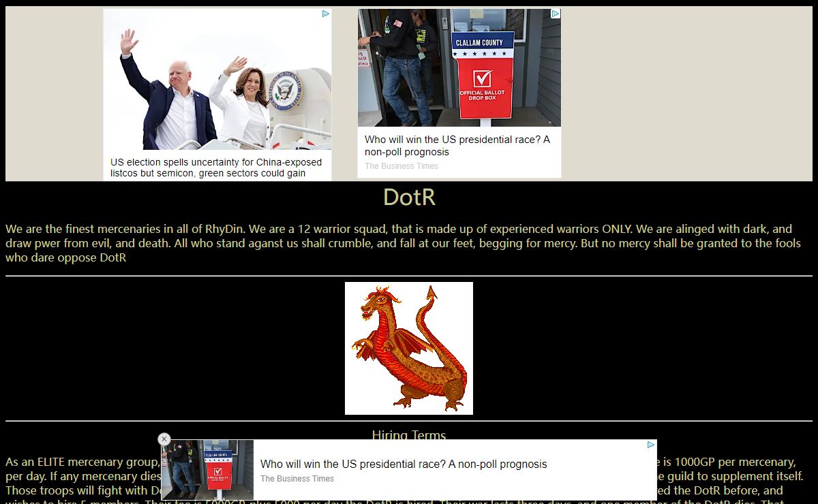Click the horizontal divider above the dragon image
Screen dimensions: 818x504
point(409,276)
